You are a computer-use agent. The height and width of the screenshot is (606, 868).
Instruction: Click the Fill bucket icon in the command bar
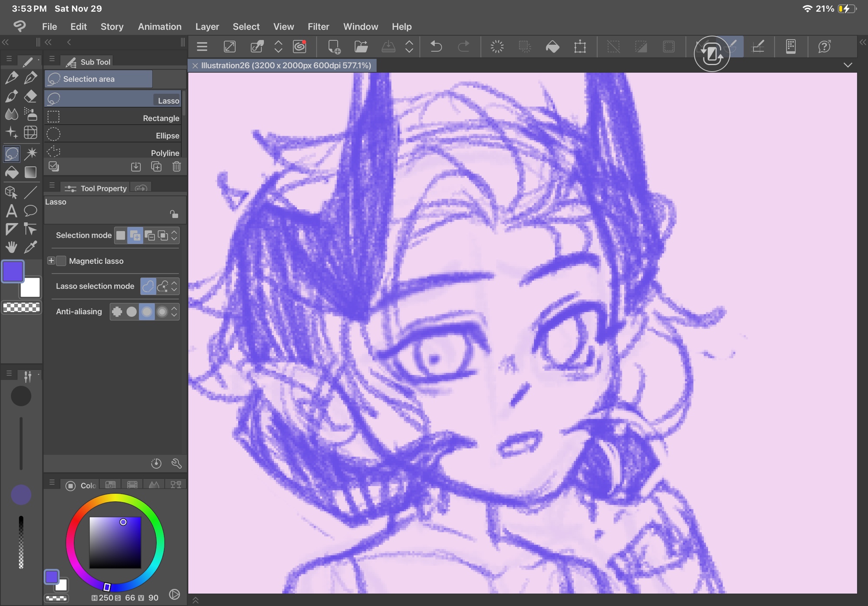(552, 46)
